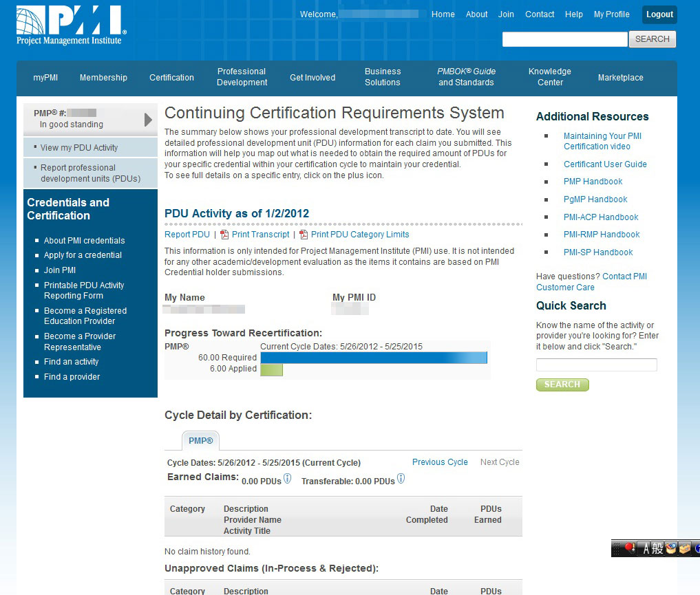Click the blue 60.00 Required progress bar
This screenshot has width=700, height=595.
pyautogui.click(x=374, y=358)
